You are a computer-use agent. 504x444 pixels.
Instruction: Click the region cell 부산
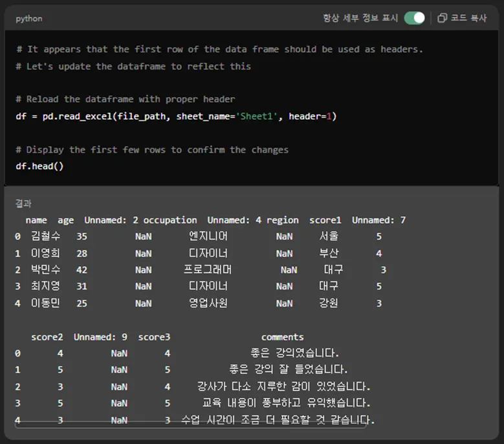(329, 253)
